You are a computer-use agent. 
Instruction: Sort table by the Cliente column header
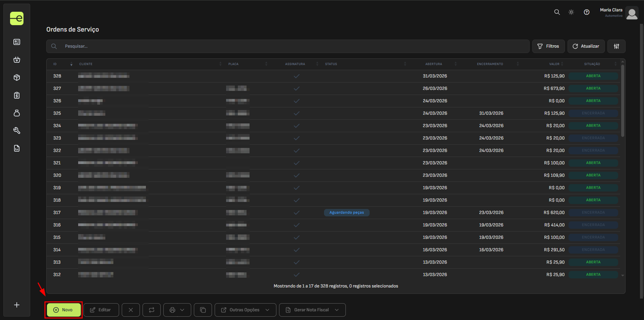tap(86, 64)
